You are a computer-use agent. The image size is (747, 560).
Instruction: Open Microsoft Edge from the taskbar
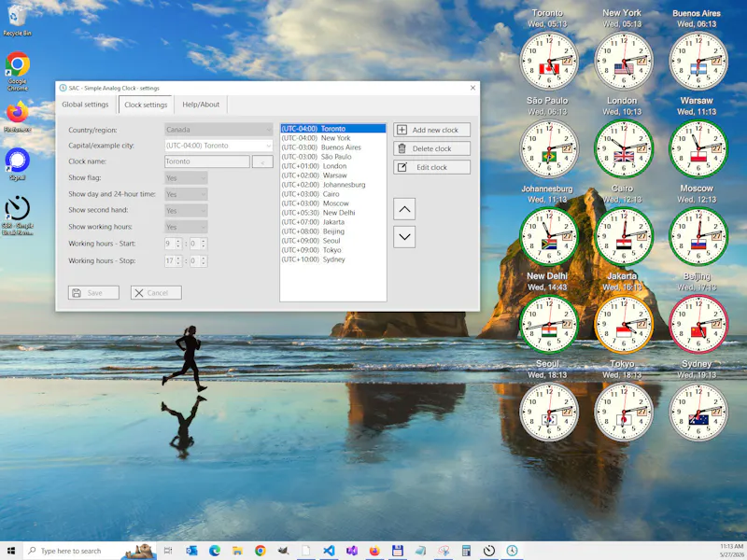tap(215, 551)
